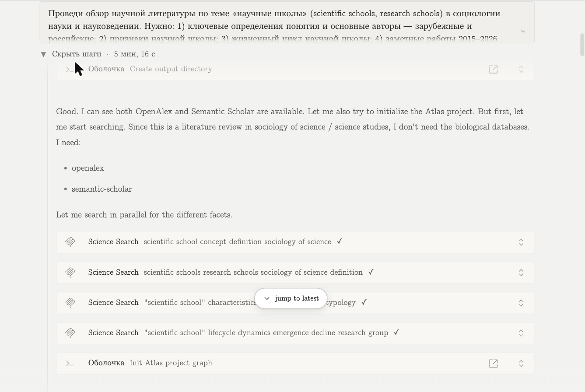Click the concept definition sociology of science query text

pos(237,241)
